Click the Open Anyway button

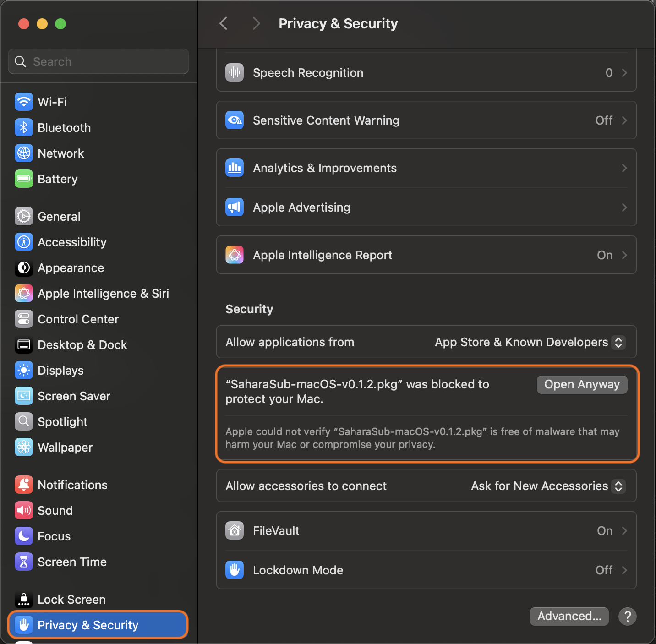click(581, 384)
